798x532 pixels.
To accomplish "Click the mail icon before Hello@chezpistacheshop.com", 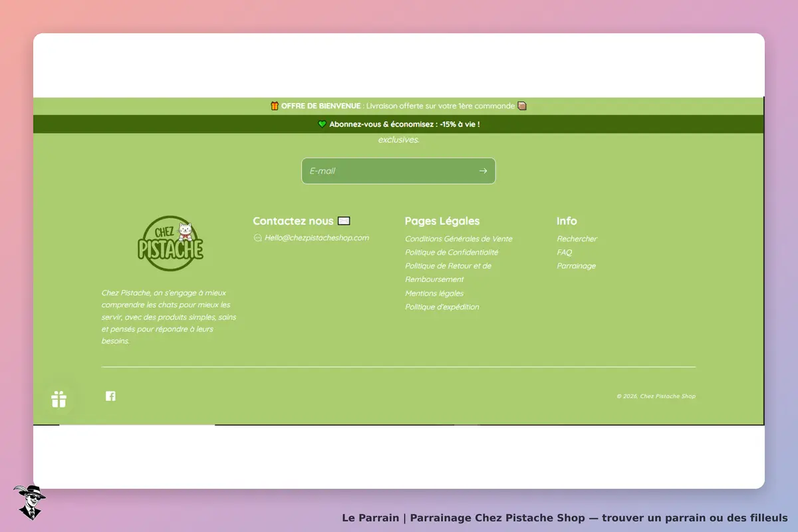I will (x=257, y=238).
